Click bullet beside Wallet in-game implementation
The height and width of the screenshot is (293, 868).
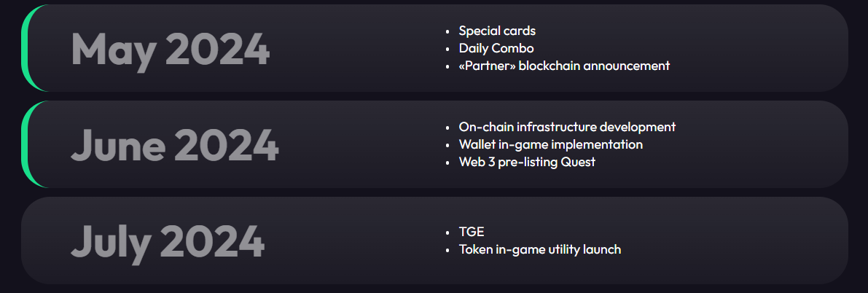pyautogui.click(x=447, y=146)
